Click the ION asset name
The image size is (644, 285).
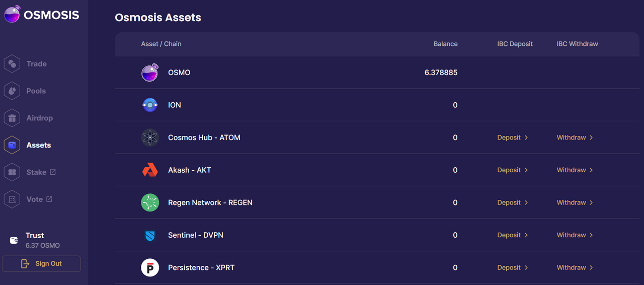[x=175, y=105]
